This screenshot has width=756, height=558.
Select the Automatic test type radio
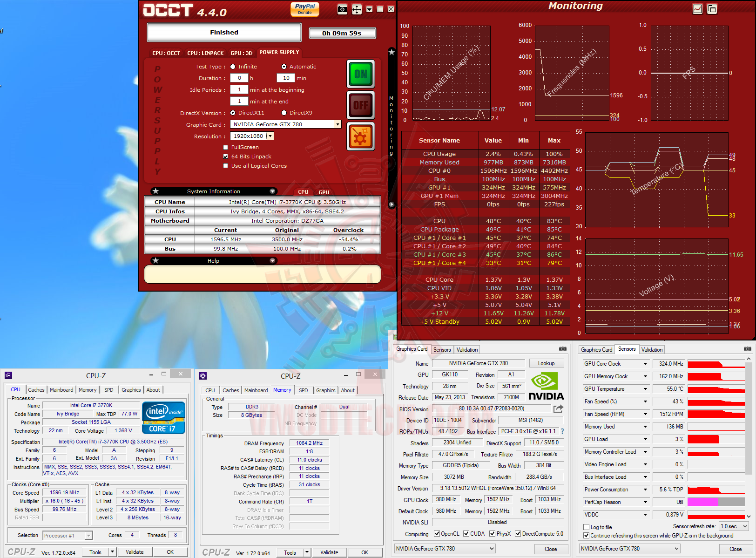pos(284,67)
